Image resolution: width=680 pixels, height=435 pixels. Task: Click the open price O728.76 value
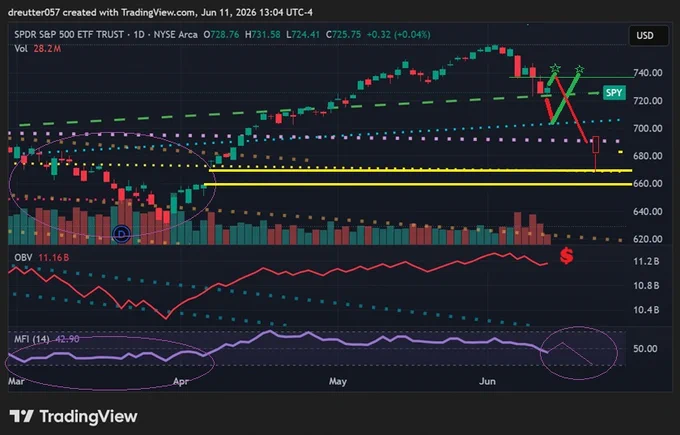(221, 35)
